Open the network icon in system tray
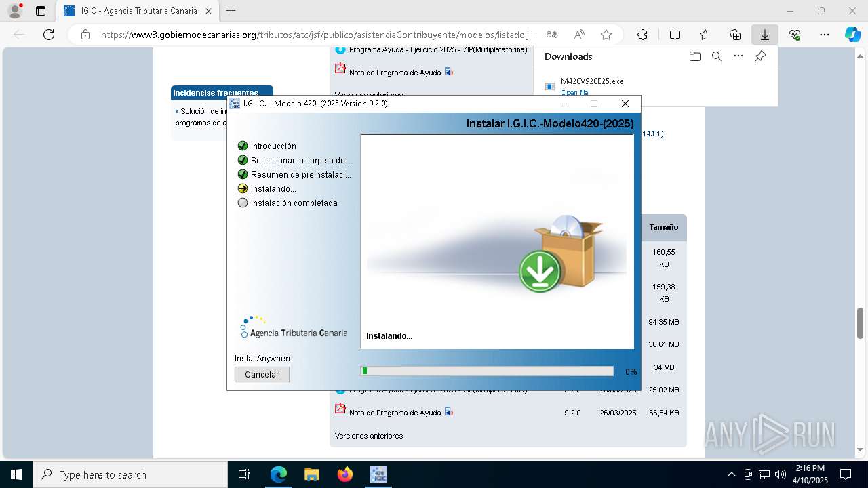Viewport: 868px width, 488px height. click(764, 474)
